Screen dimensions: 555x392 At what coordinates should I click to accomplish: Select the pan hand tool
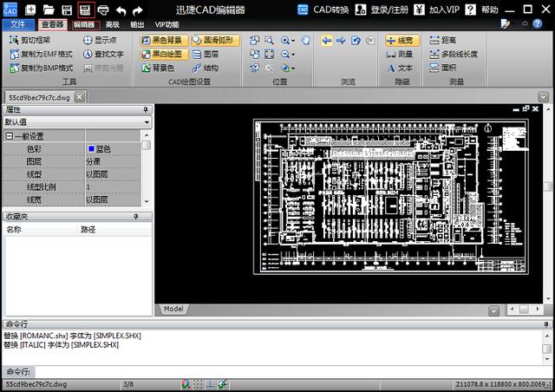pyautogui.click(x=306, y=40)
